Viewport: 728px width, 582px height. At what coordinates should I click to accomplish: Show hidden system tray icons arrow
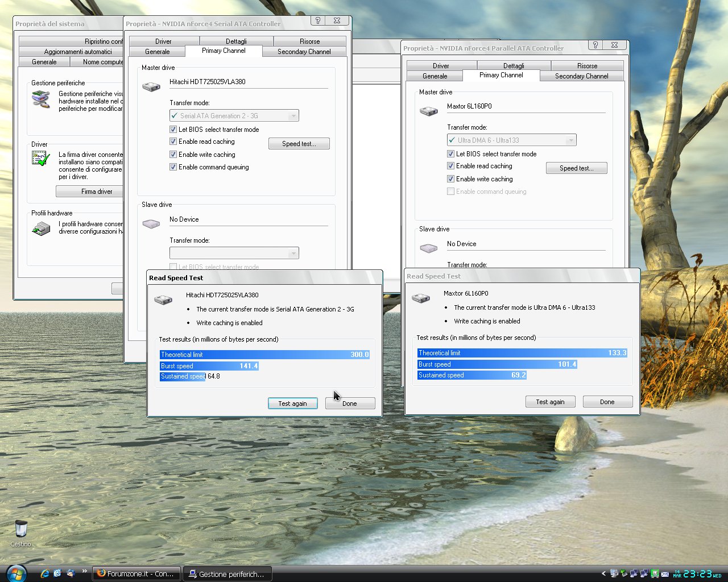pos(604,573)
